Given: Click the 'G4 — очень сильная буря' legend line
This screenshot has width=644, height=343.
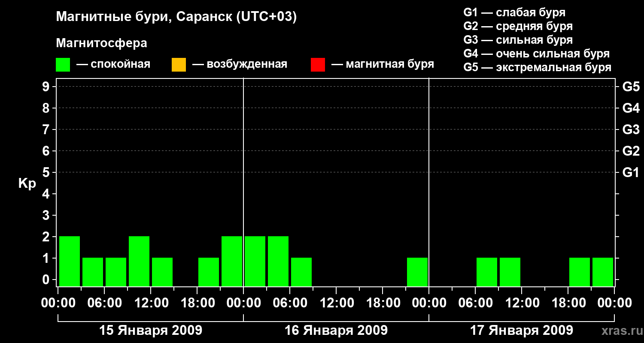Looking at the screenshot, I should point(537,54).
